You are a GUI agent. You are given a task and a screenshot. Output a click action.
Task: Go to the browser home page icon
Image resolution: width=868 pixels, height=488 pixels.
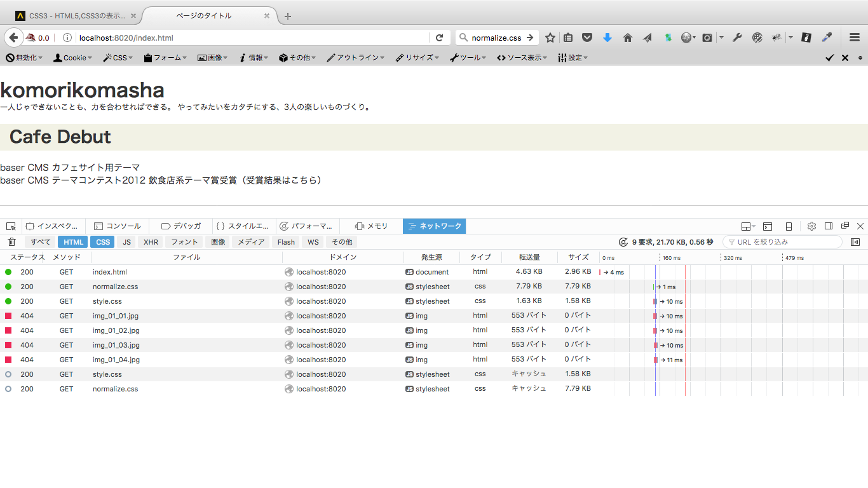[627, 37]
